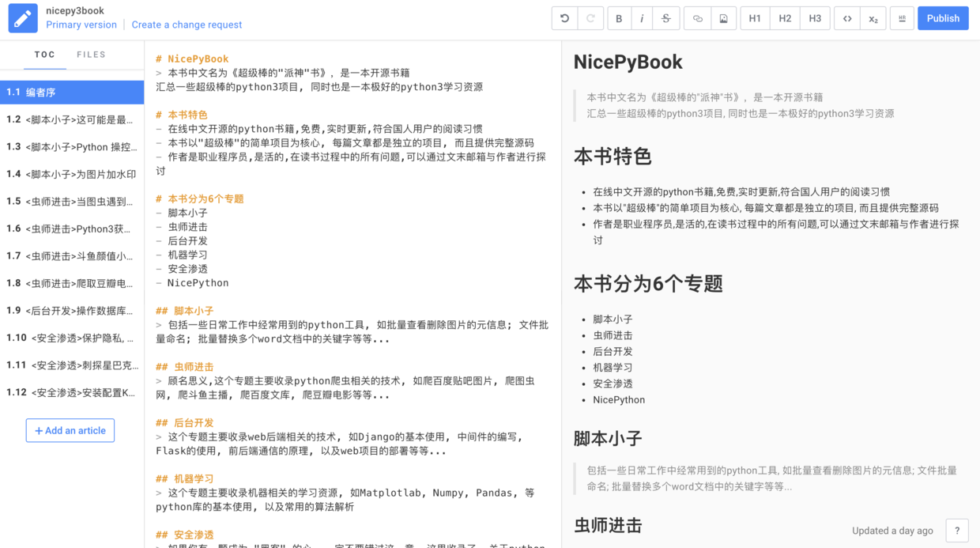Apply H2 heading formatting
Image resolution: width=980 pixels, height=548 pixels.
tap(784, 17)
